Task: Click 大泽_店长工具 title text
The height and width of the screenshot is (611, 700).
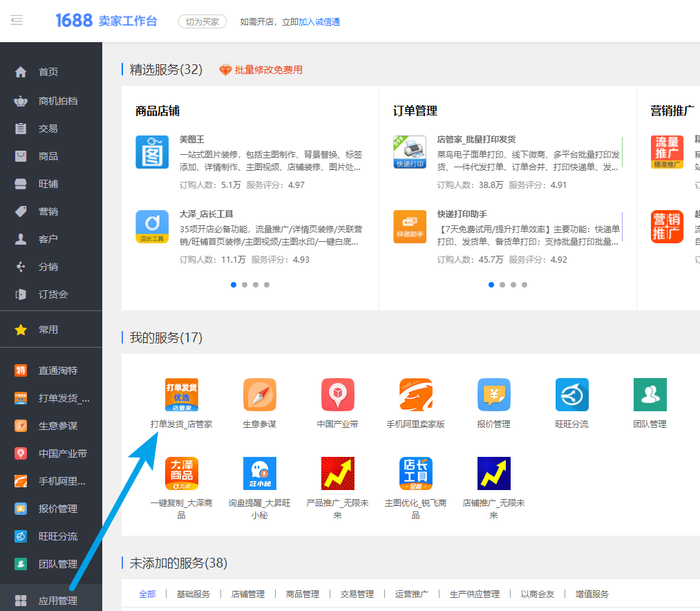Action: coord(206,214)
